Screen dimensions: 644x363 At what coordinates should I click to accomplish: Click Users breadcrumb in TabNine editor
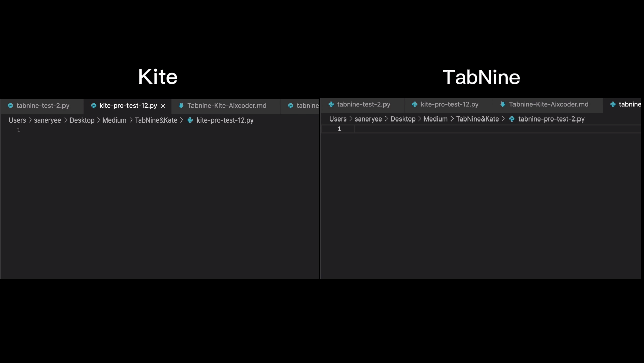[x=338, y=119]
